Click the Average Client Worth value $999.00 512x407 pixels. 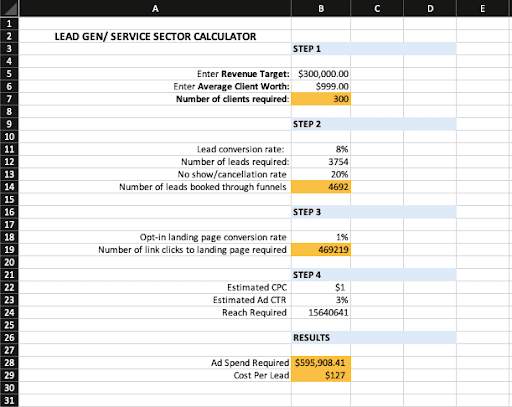click(x=321, y=87)
